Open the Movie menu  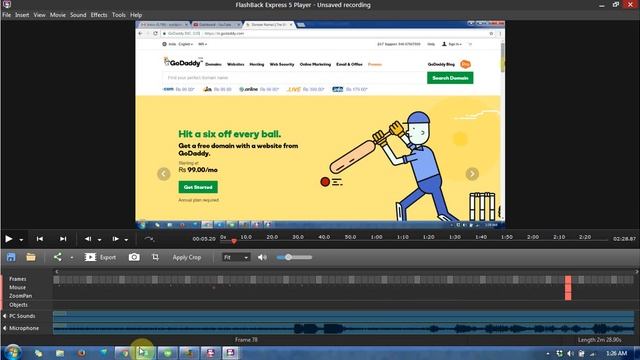(58, 15)
